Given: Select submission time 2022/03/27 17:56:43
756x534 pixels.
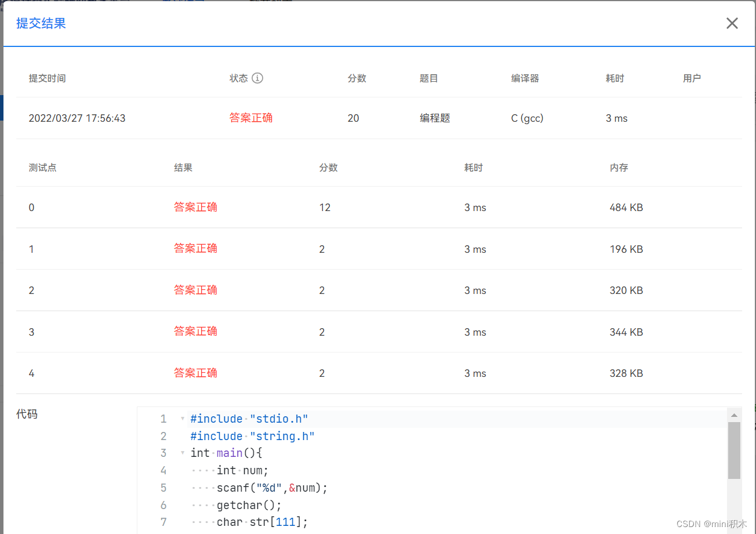Looking at the screenshot, I should pos(77,118).
